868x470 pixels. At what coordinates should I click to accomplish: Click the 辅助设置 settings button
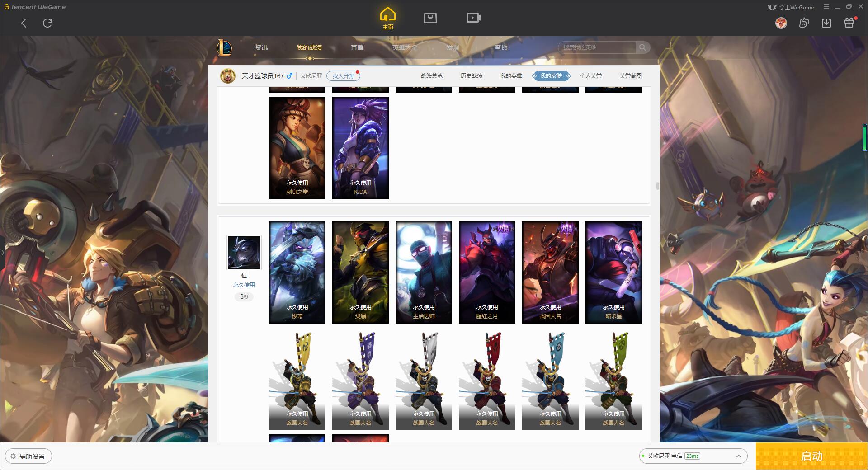28,456
